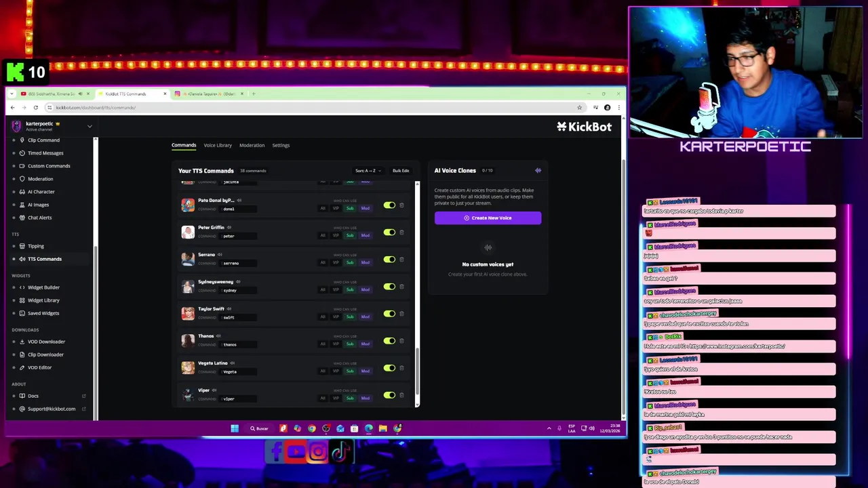The width and height of the screenshot is (868, 488).
Task: Click the Bulk Edit button
Action: click(401, 171)
